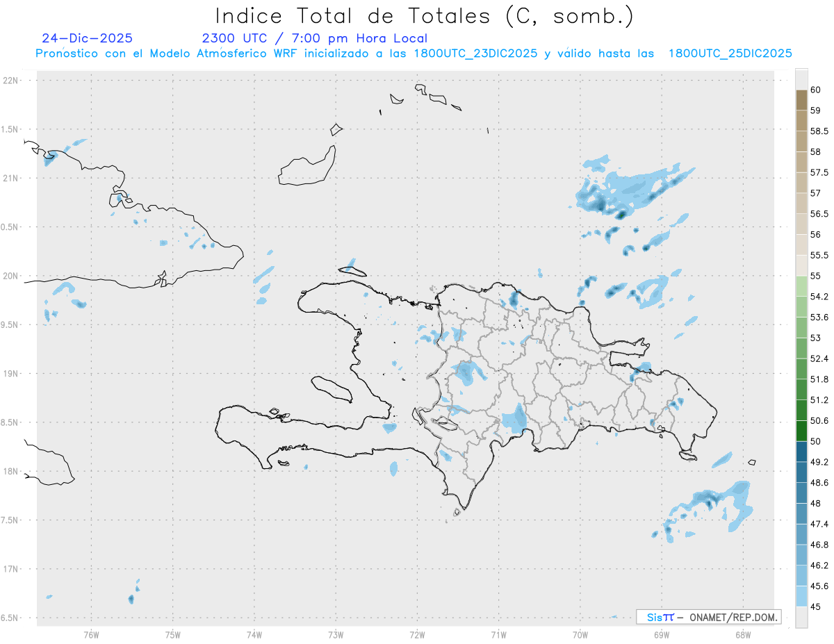The height and width of the screenshot is (644, 834).
Task: Click the "71W" longitude label
Action: (x=498, y=634)
